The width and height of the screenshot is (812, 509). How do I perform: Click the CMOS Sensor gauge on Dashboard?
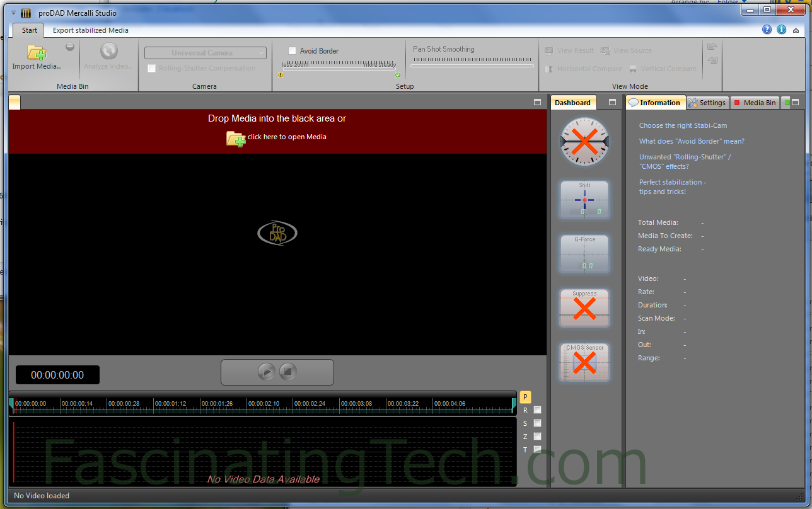[584, 362]
